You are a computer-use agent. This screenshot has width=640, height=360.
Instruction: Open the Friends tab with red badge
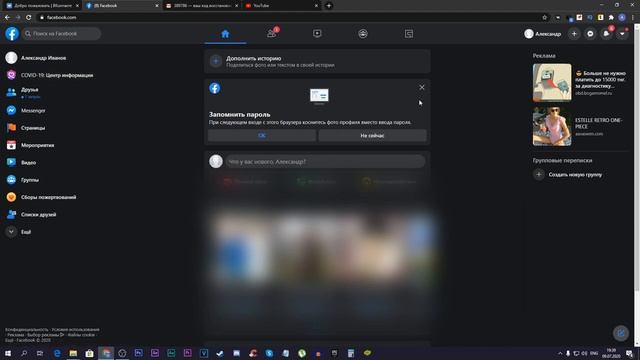coord(271,34)
